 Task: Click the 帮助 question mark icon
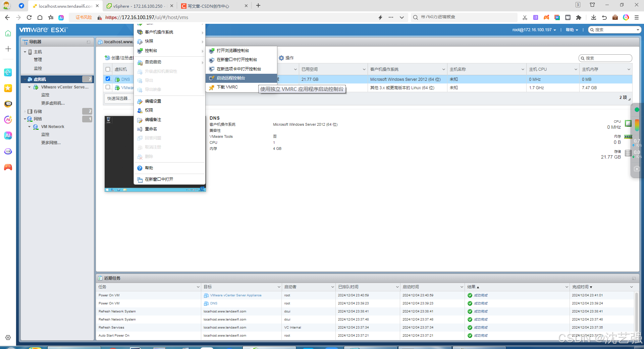coord(140,168)
